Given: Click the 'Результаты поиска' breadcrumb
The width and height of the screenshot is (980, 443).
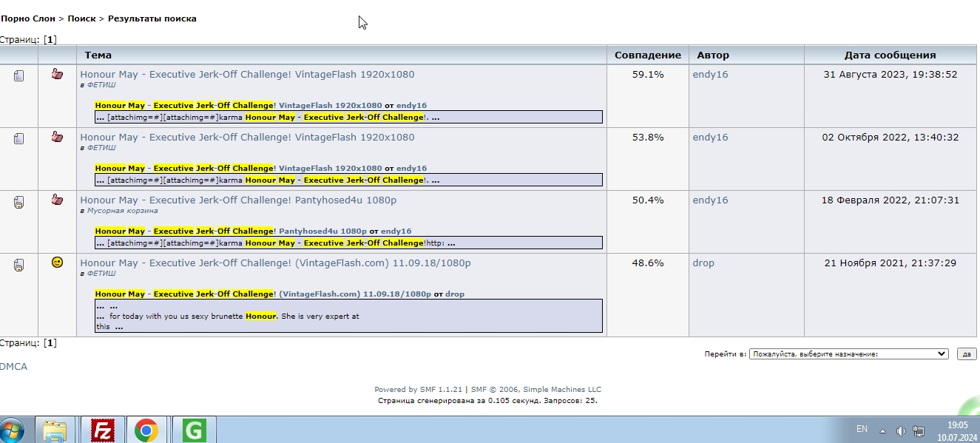Looking at the screenshot, I should tap(152, 18).
